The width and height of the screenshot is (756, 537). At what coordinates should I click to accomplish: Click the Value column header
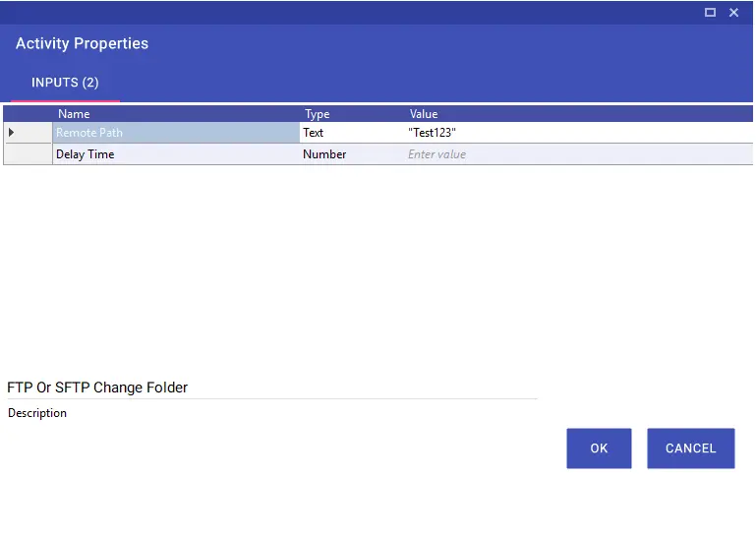point(424,114)
